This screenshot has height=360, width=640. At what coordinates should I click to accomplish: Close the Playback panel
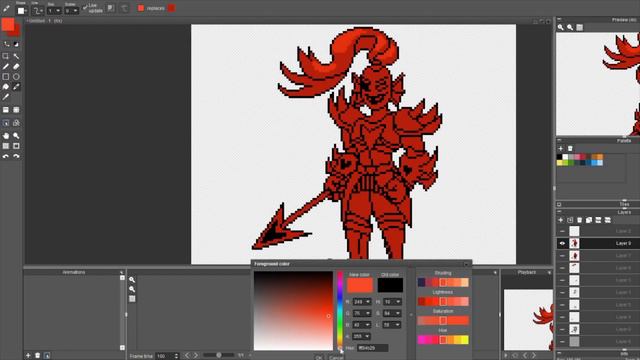point(549,272)
